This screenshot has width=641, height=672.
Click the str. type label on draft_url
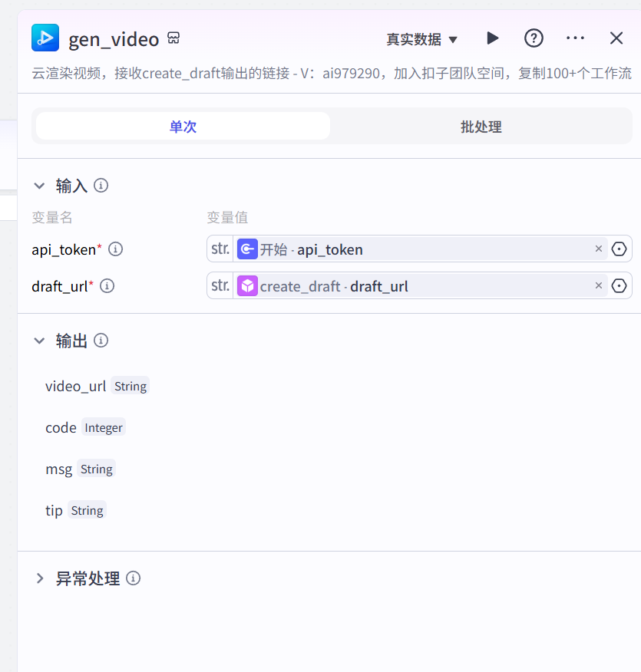click(219, 285)
